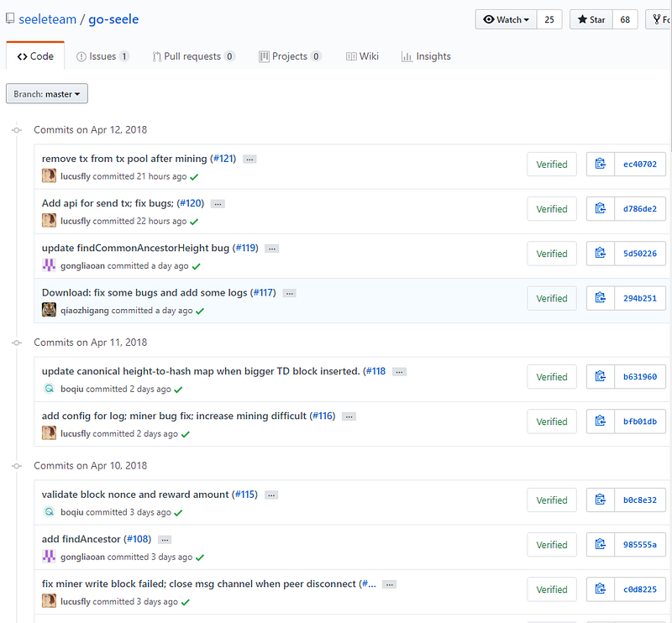Viewport: 672px width, 623px height.
Task: Click gongliaoan avatar on commit #119
Action: point(49,265)
